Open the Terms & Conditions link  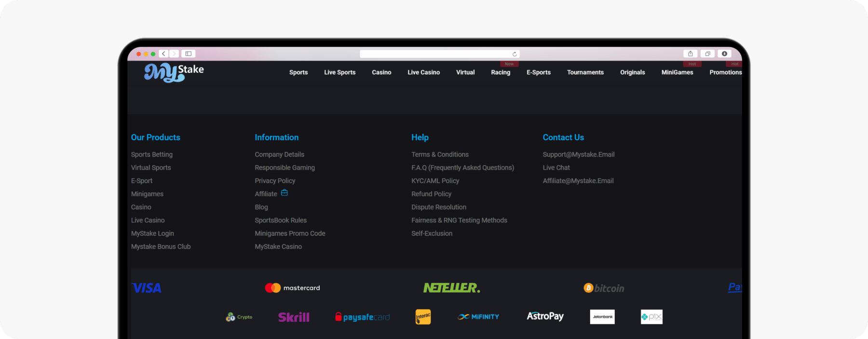pos(440,155)
